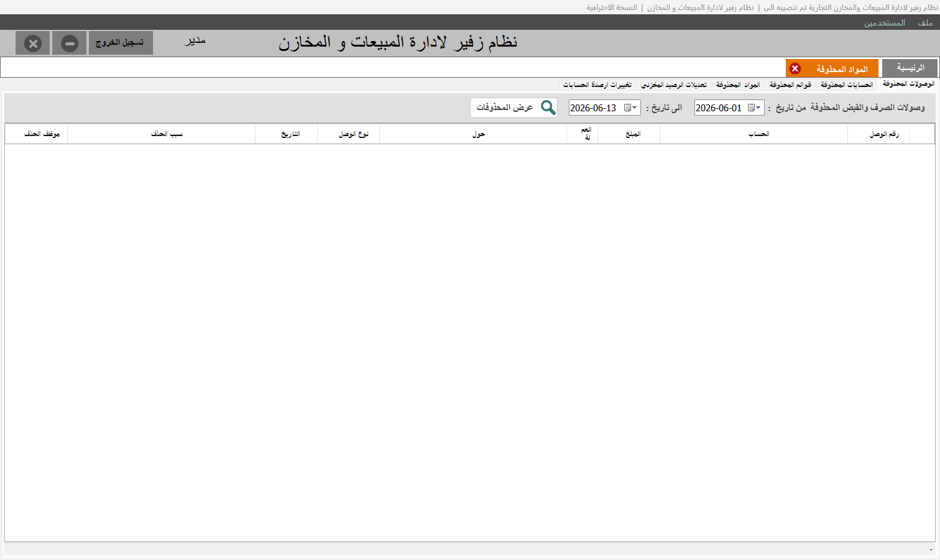The height and width of the screenshot is (560, 940).
Task: Expand the calendar of the 2026-06-13 to-date
Action: pyautogui.click(x=630, y=108)
